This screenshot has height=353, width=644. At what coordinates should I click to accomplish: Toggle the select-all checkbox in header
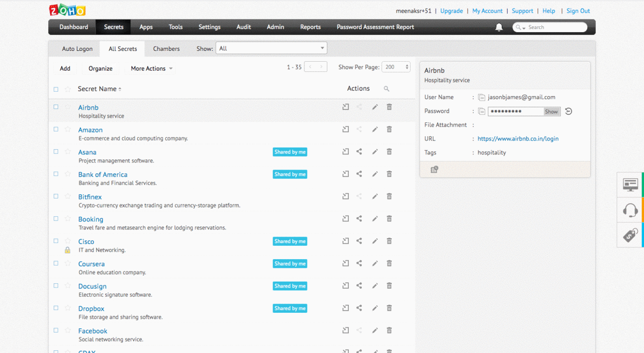[56, 89]
